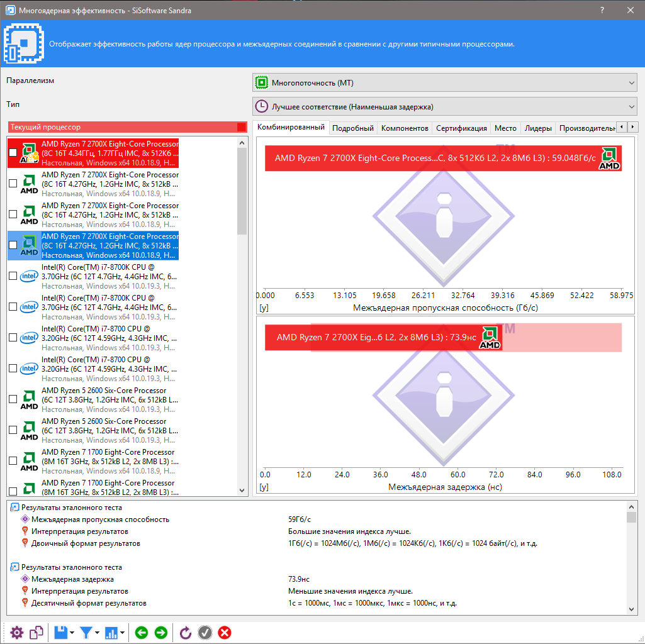Enable the first Intel i7-8700 3.20GHz checkbox
Viewport: 645px width, 644px height.
click(13, 337)
